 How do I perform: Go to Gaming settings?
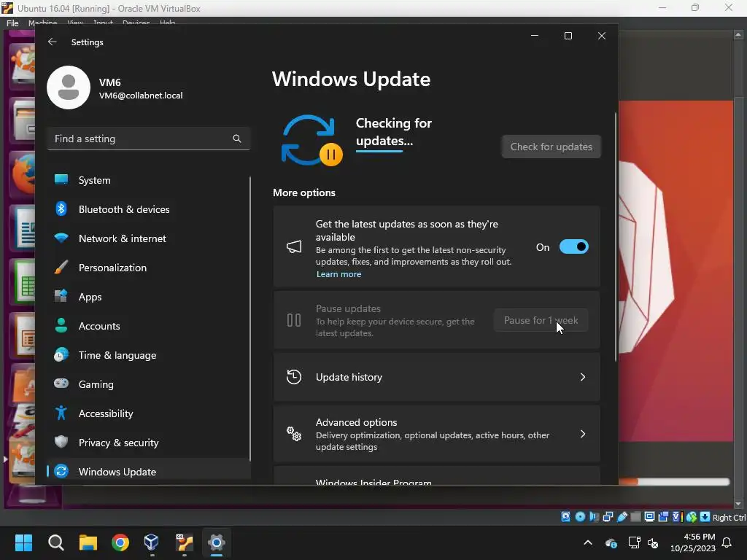click(x=149, y=384)
